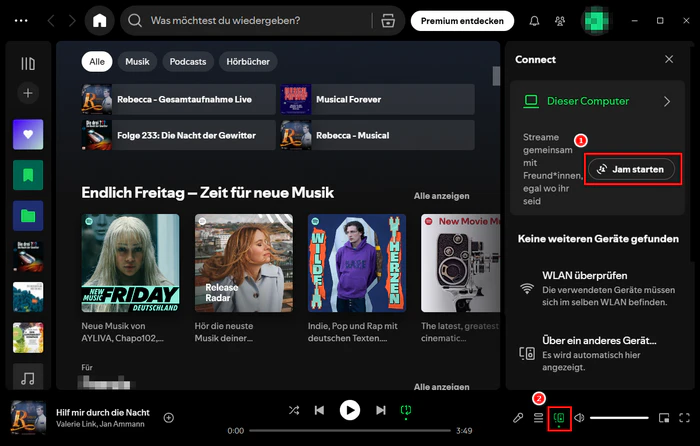Open the play queue
The height and width of the screenshot is (446, 700).
(538, 418)
